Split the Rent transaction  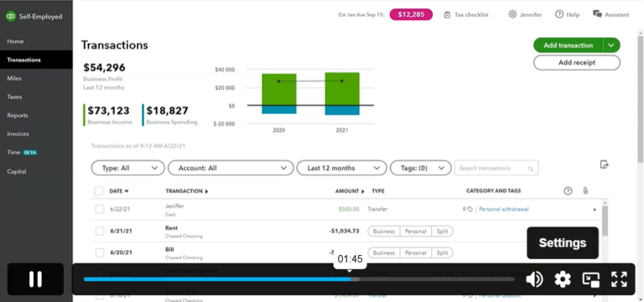coord(443,232)
